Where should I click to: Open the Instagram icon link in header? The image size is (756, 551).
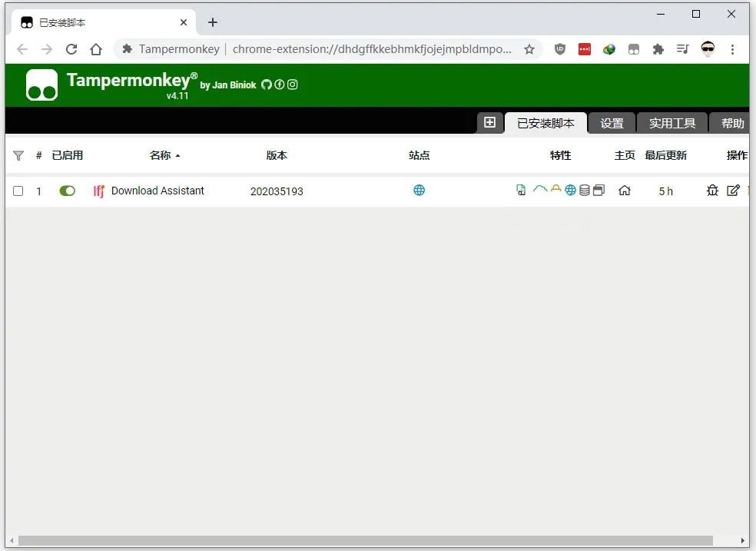(x=292, y=85)
